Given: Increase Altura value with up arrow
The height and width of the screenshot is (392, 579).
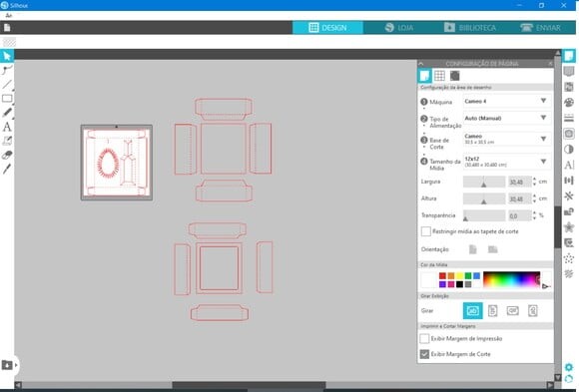Looking at the screenshot, I should tap(534, 196).
